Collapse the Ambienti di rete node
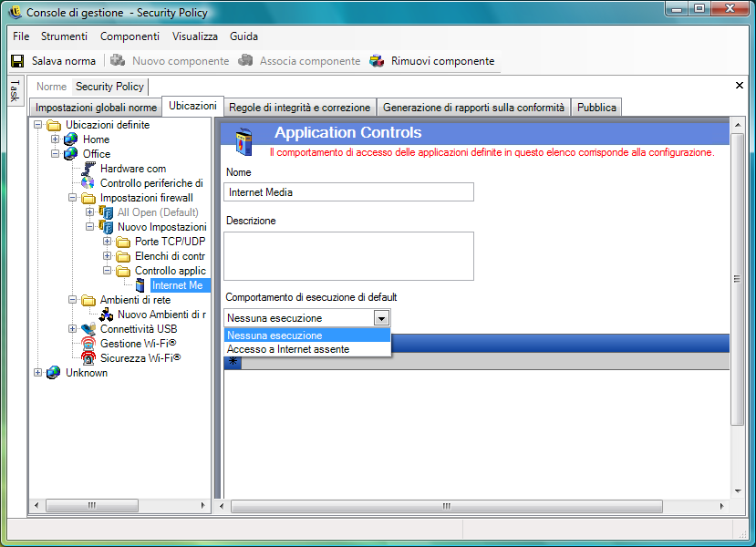Image resolution: width=756 pixels, height=547 pixels. tap(72, 300)
